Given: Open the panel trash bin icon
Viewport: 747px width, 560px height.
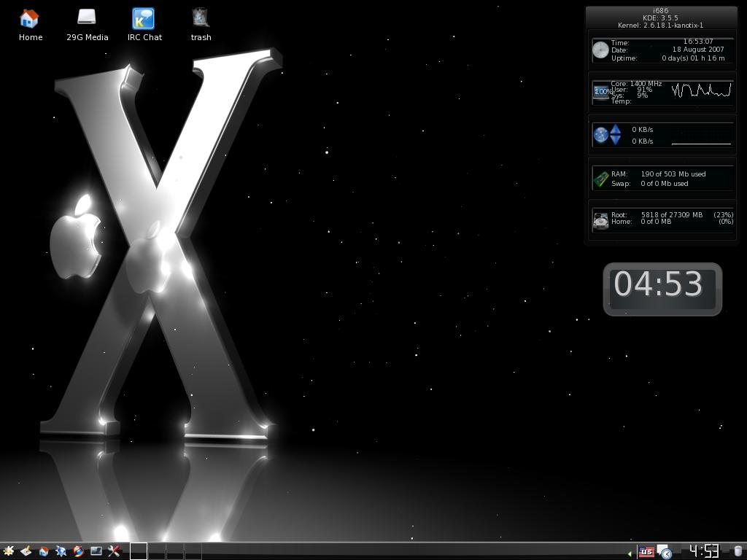Looking at the screenshot, I should pos(738,551).
